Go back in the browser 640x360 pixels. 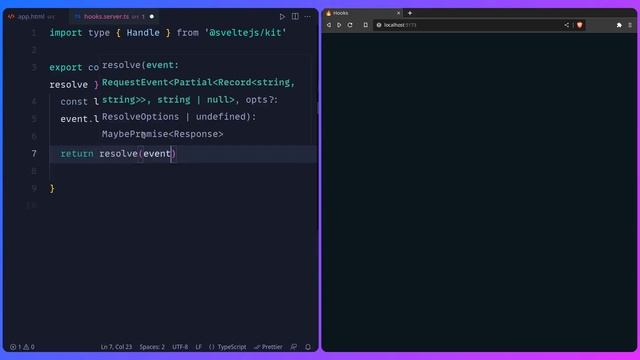click(x=329, y=25)
